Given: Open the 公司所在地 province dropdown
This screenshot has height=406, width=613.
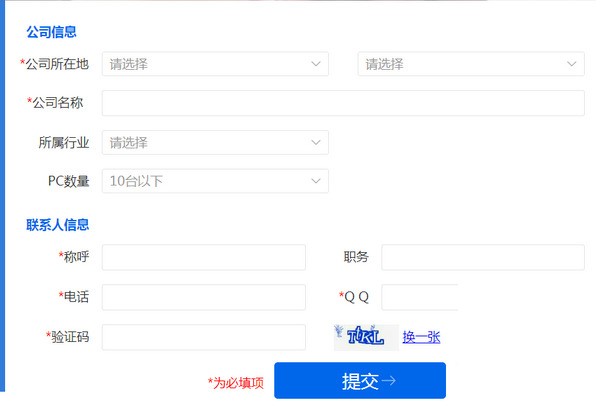Looking at the screenshot, I should point(215,64).
